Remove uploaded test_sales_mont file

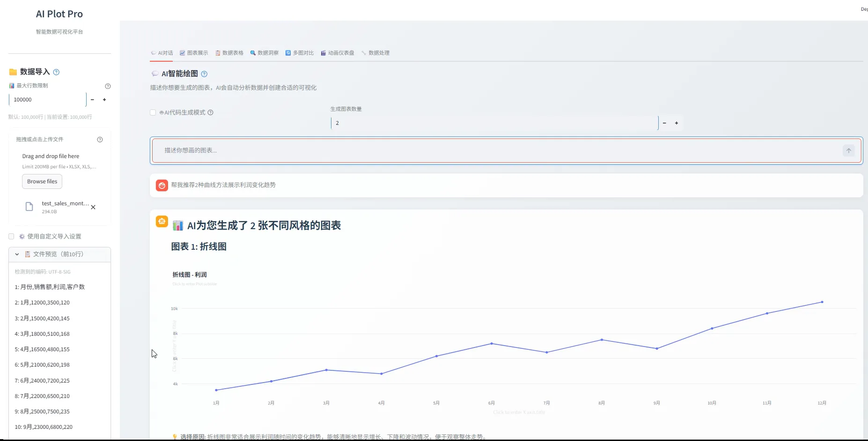click(x=93, y=207)
